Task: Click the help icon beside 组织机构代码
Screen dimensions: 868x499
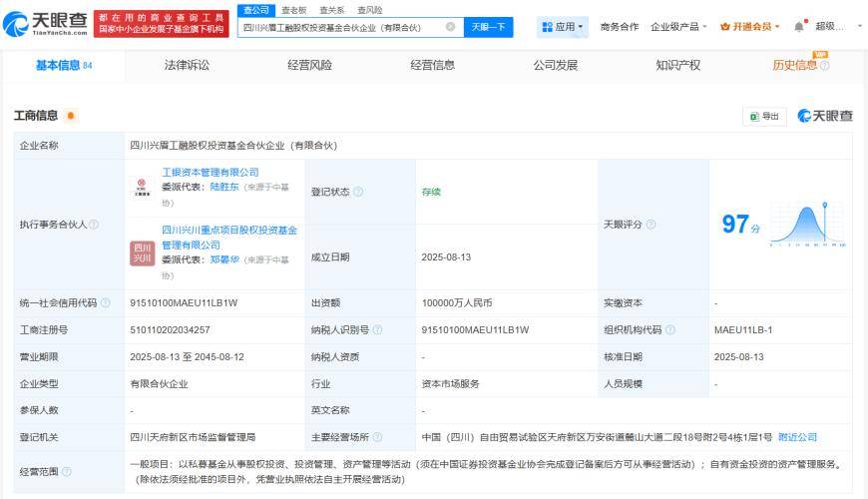Action: pos(669,329)
